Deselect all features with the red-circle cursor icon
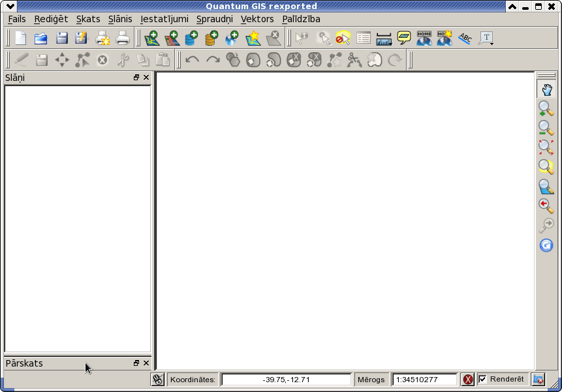This screenshot has width=562, height=392. [343, 38]
